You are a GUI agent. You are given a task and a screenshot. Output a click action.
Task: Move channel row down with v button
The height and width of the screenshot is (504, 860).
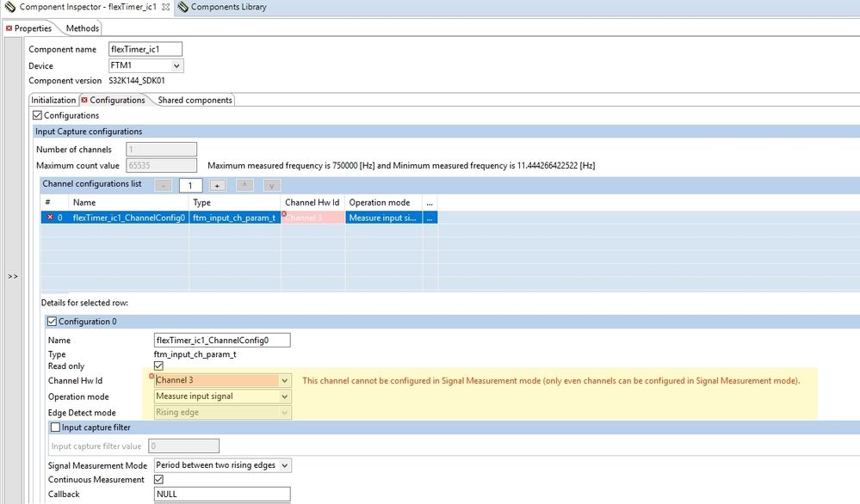[x=271, y=186]
